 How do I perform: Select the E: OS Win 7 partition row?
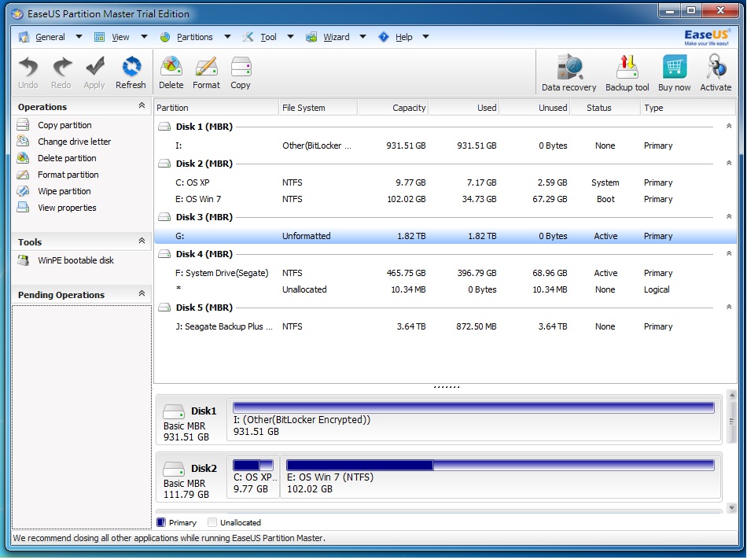[445, 199]
